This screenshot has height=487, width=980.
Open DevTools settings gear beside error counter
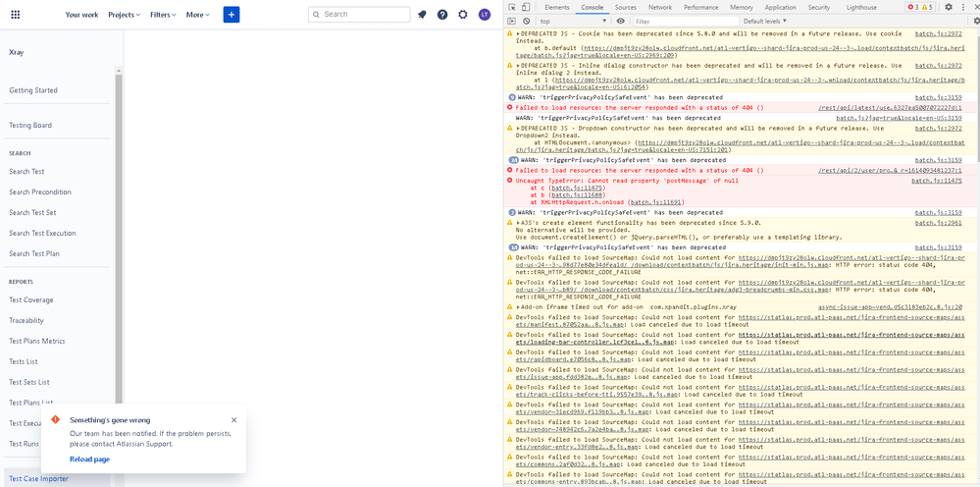pos(949,7)
